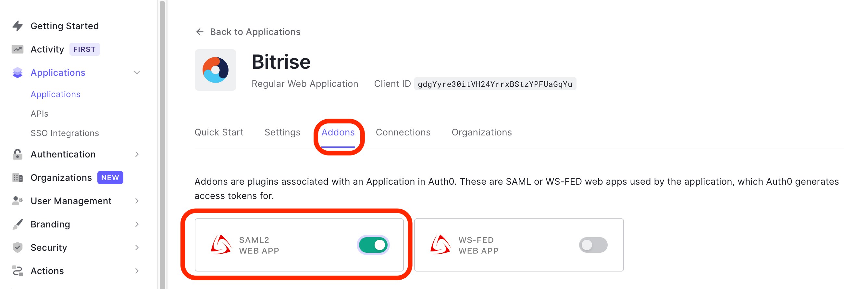Disable the SAML2 Web App toggle
Image resolution: width=868 pixels, height=289 pixels.
point(373,245)
